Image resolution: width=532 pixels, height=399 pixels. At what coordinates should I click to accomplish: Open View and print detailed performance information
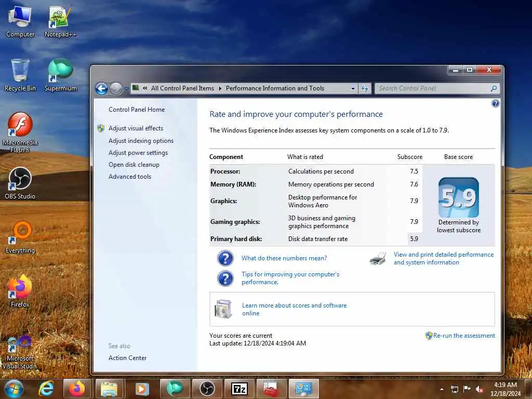tap(444, 259)
